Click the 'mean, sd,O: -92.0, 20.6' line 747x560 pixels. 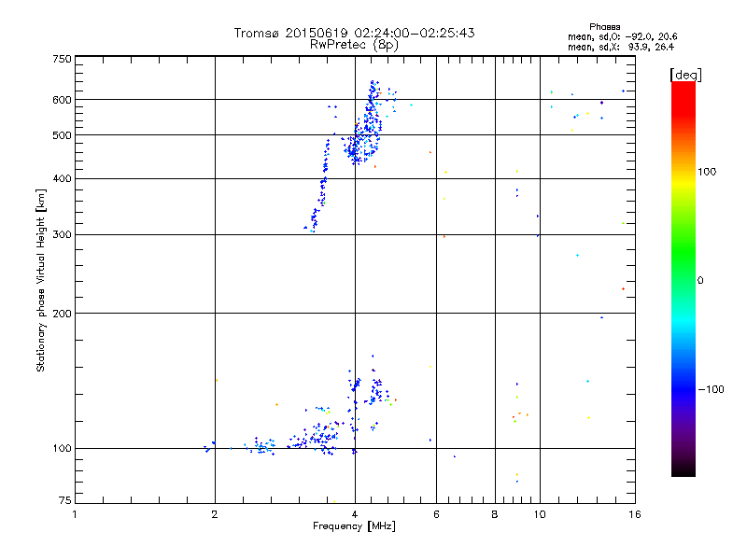[x=623, y=36]
